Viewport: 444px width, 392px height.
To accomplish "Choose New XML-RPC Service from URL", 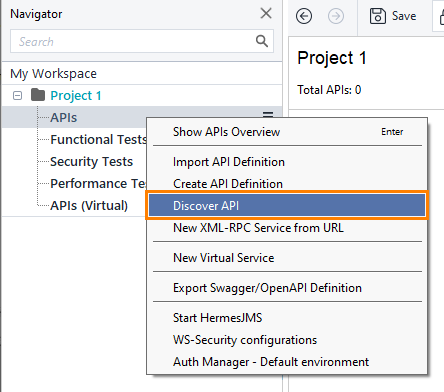I will (287, 228).
